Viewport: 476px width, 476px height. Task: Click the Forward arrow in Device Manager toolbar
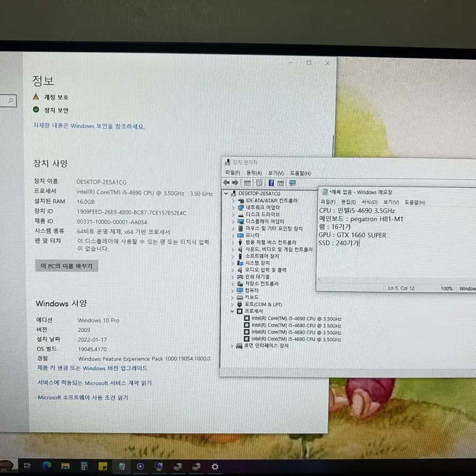click(235, 182)
